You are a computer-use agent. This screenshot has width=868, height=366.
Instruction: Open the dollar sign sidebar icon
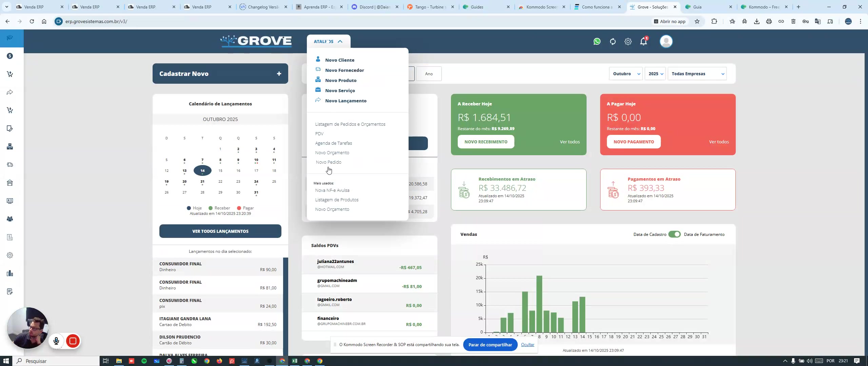click(x=10, y=56)
